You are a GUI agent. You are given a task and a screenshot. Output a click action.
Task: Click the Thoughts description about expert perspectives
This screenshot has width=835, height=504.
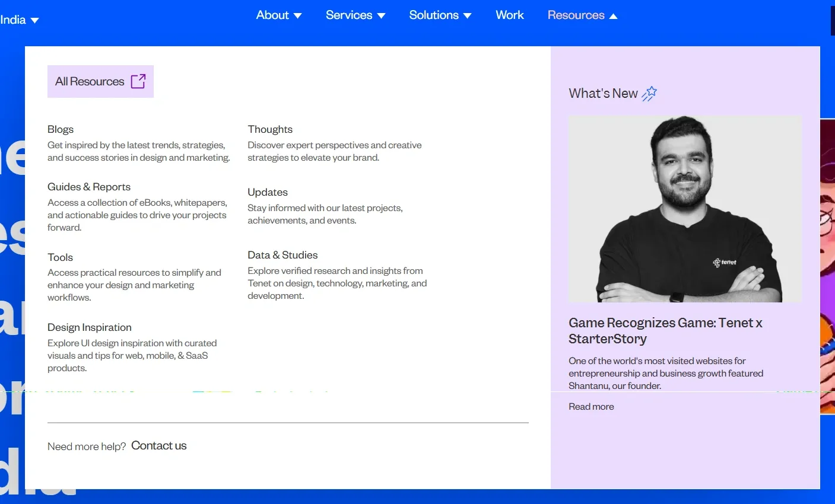pos(335,151)
